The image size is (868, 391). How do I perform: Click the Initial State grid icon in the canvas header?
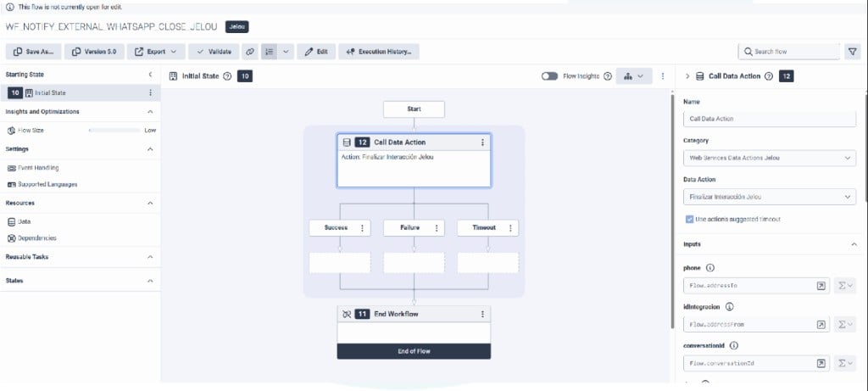point(173,76)
